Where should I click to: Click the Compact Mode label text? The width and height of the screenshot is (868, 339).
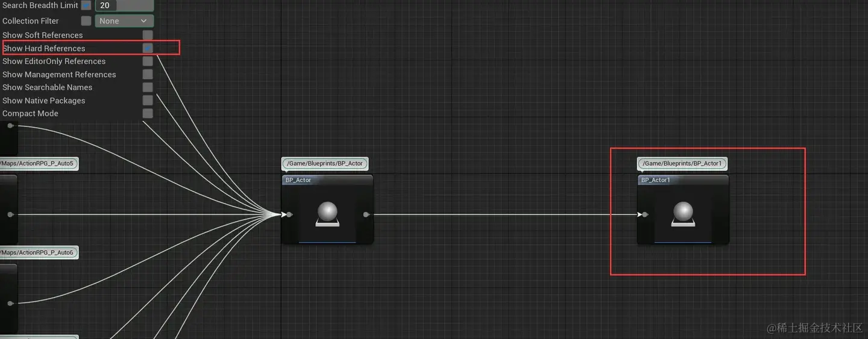click(x=30, y=113)
